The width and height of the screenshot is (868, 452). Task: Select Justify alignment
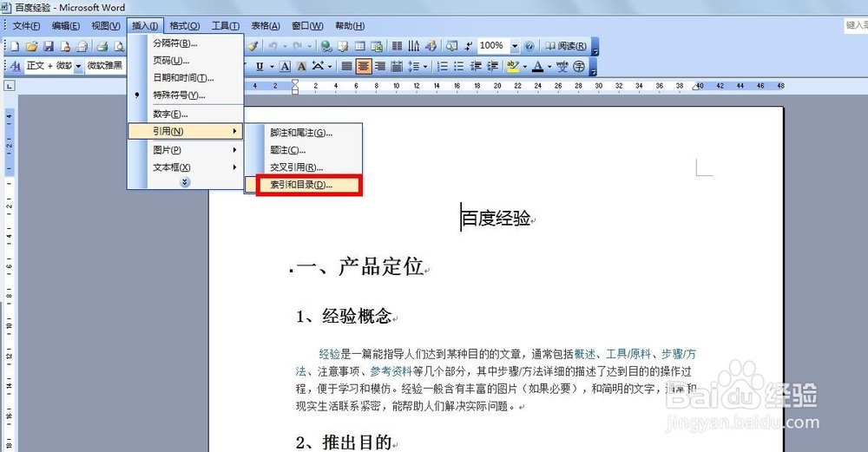coord(346,67)
